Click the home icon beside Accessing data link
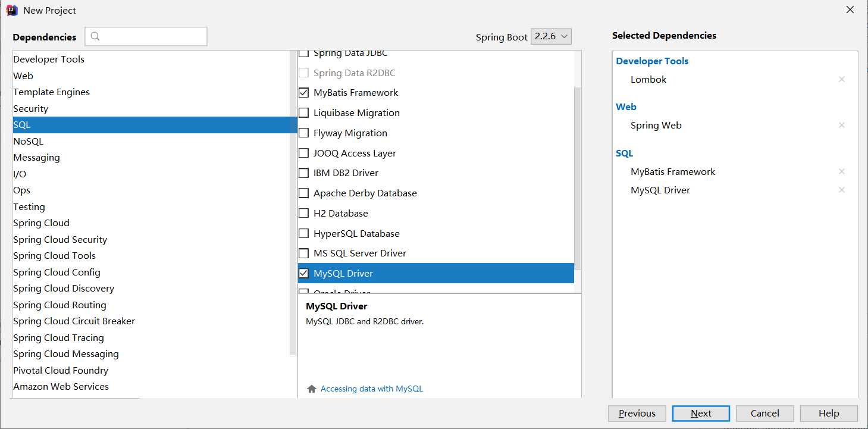This screenshot has width=868, height=429. tap(312, 389)
